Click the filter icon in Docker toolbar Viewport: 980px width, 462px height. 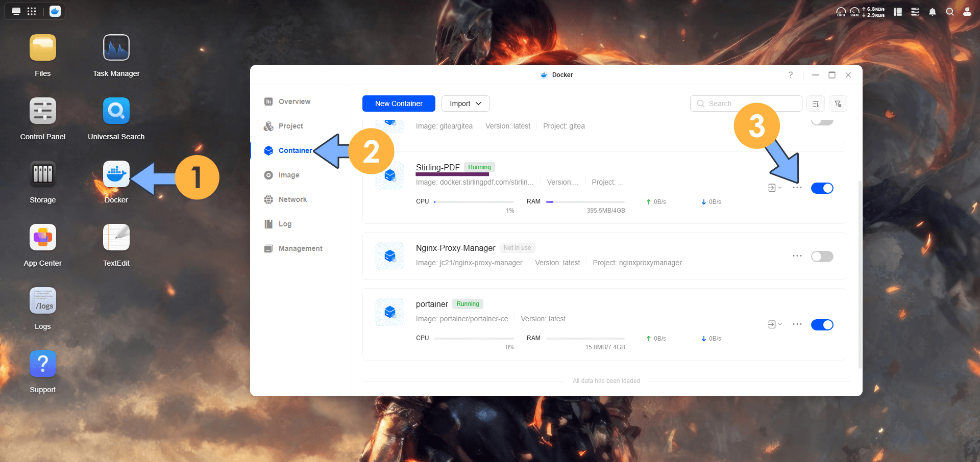point(838,104)
